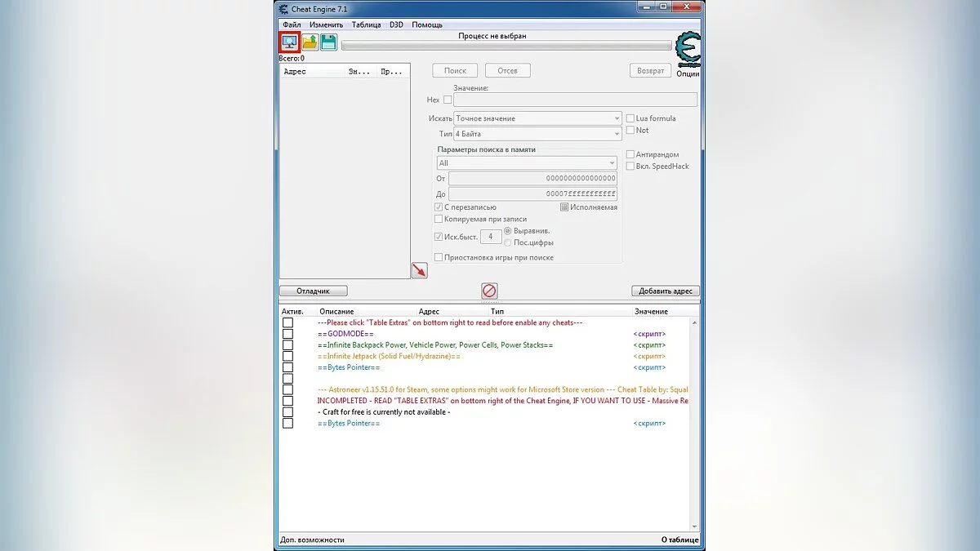Click the Отладчик button
The width and height of the screenshot is (980, 551).
313,291
